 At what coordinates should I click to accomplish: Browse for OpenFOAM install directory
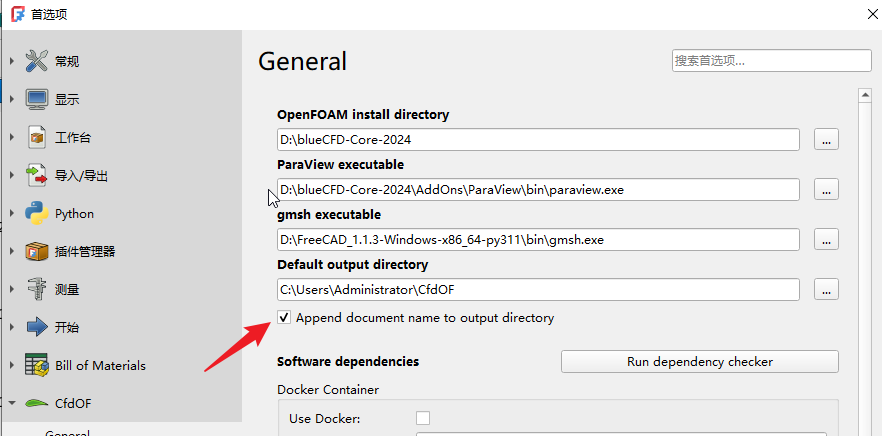(826, 140)
